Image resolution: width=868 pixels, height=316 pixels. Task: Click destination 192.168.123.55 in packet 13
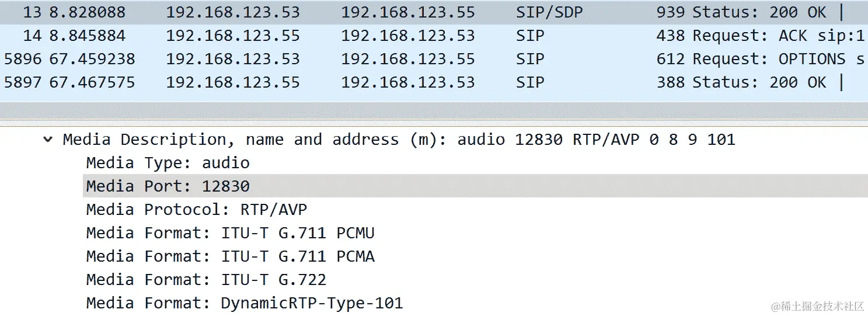coord(408,12)
